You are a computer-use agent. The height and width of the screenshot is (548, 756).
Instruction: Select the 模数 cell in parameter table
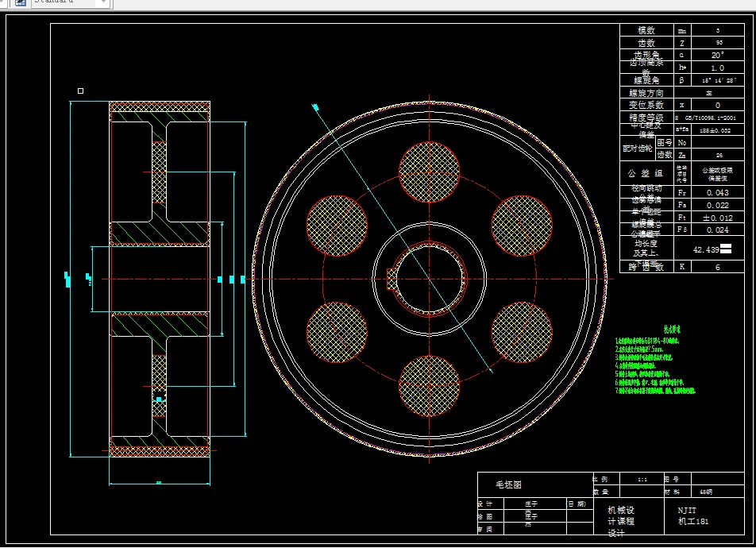click(646, 30)
